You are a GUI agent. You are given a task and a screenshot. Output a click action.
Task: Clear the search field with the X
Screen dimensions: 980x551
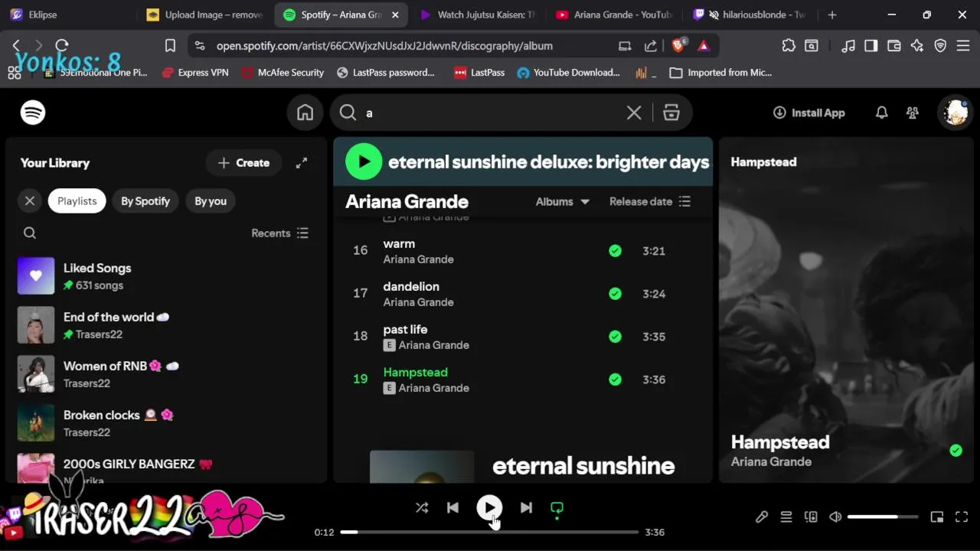(634, 112)
